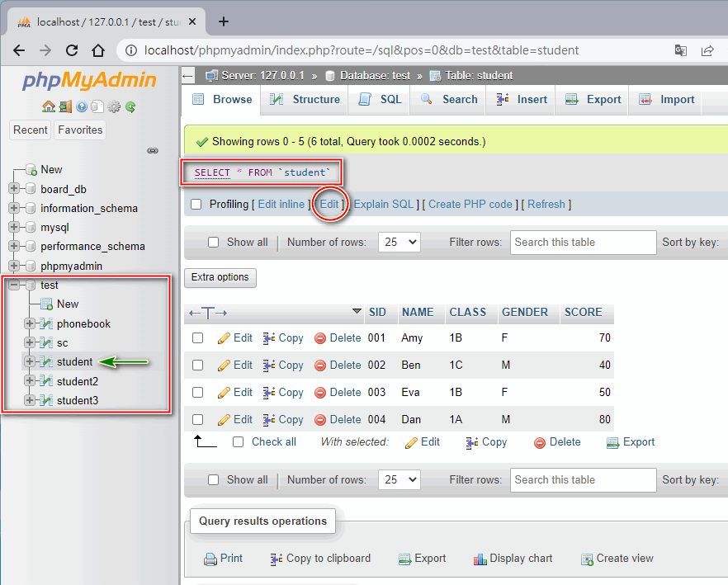728x585 pixels.
Task: Click the link-with-main-panel chain icon
Action: point(152,151)
